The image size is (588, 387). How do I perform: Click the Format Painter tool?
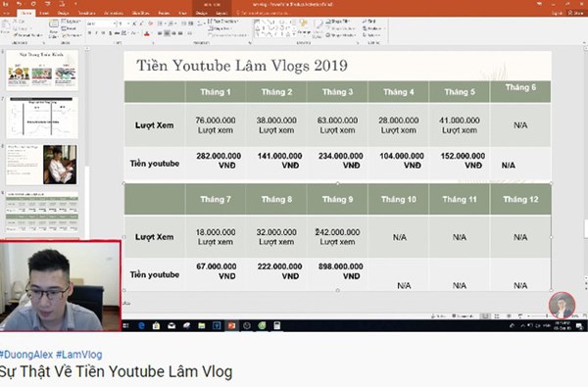28,35
